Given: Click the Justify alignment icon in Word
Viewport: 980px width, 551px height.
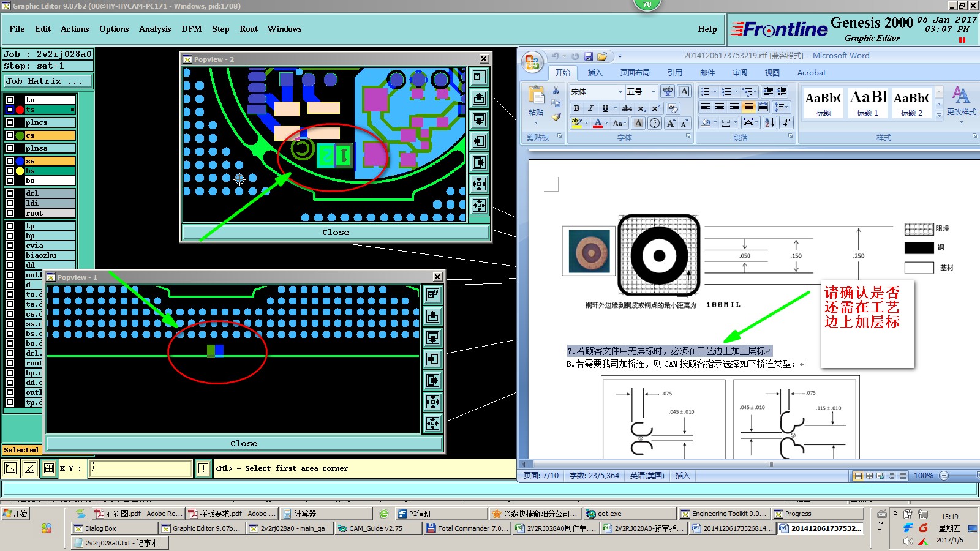Looking at the screenshot, I should (748, 107).
